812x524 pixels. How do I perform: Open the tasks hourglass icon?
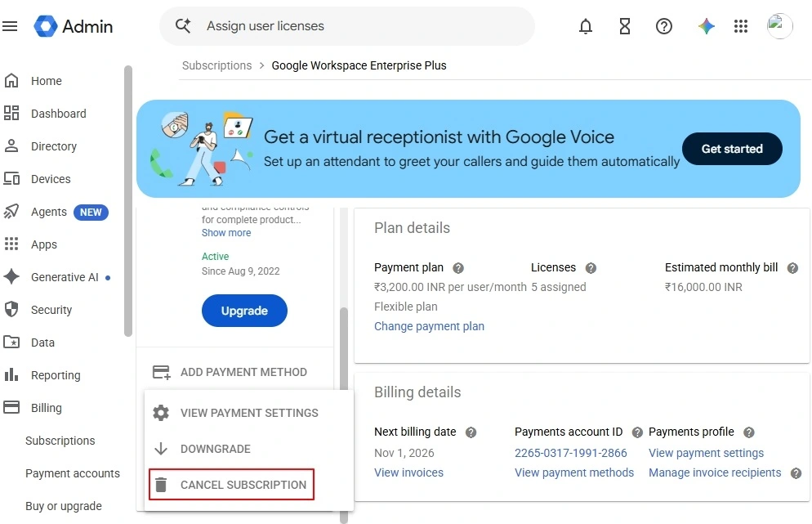coord(625,26)
